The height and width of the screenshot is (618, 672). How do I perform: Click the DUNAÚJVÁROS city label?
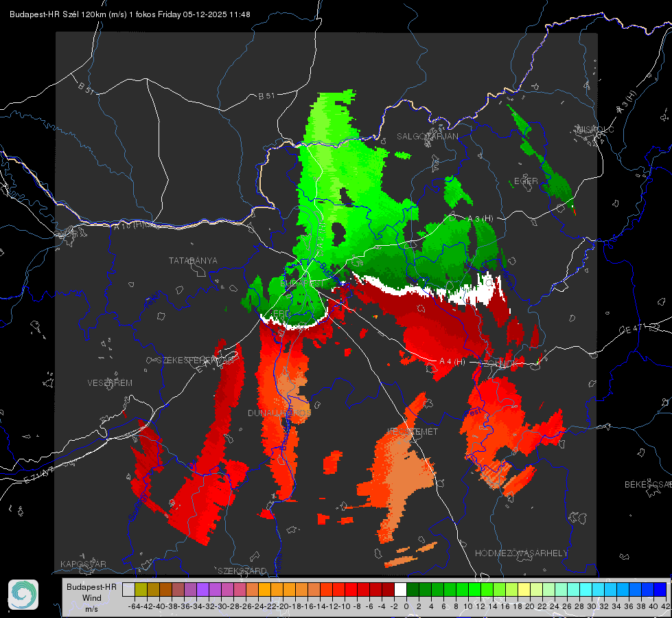click(x=279, y=413)
